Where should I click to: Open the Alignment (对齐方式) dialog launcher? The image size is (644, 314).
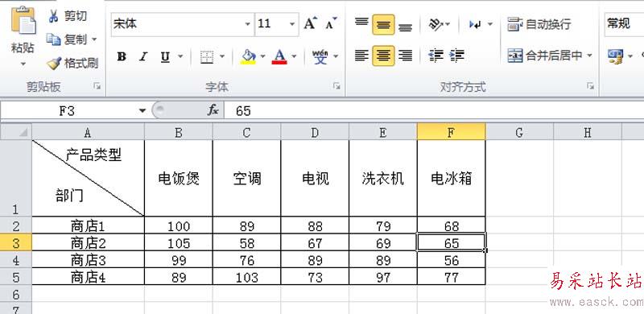(590, 86)
